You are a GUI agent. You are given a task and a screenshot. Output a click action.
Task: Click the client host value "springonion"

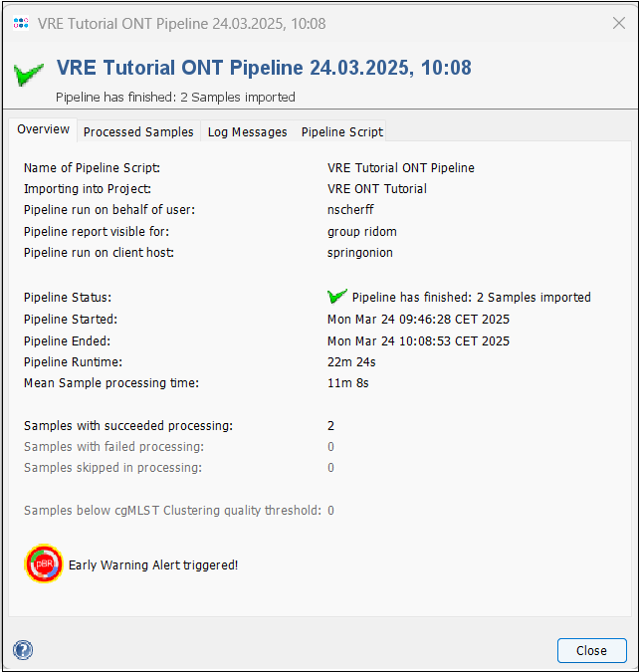coord(360,253)
